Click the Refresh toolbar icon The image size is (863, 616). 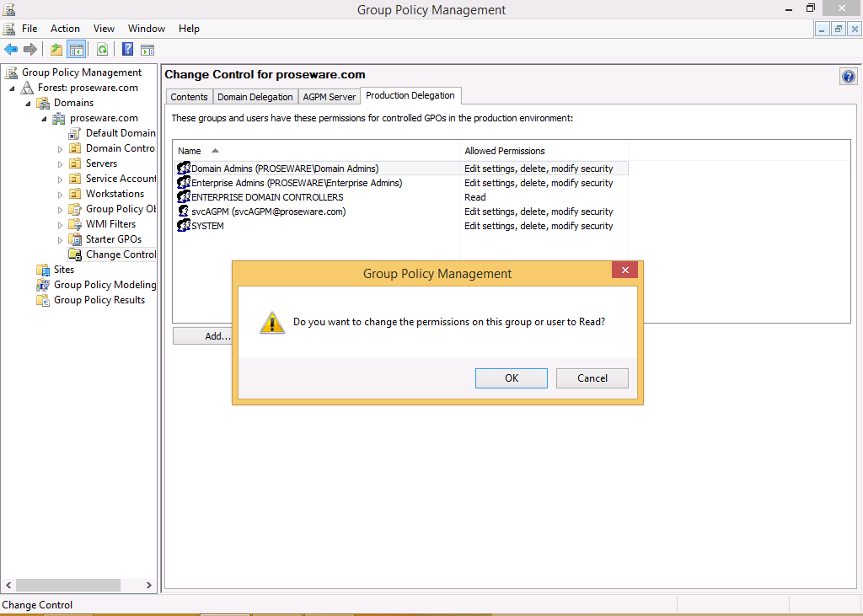(x=102, y=50)
